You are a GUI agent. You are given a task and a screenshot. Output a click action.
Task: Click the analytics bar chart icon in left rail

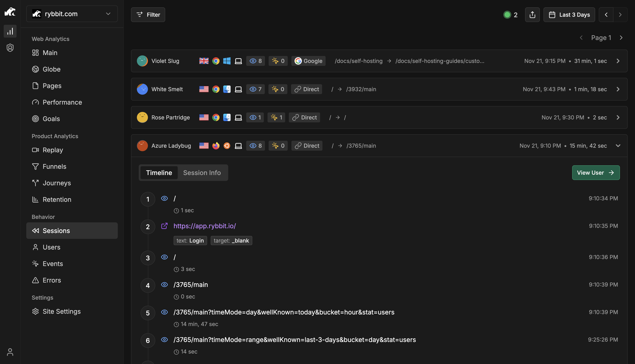click(10, 31)
